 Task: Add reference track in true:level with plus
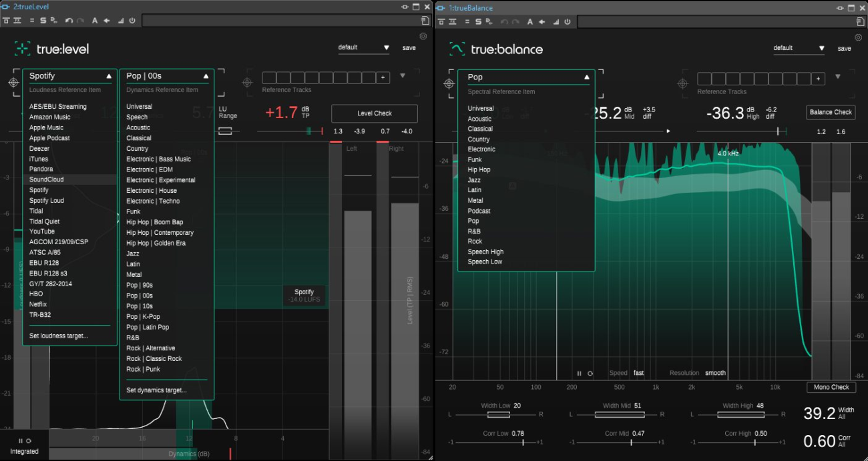383,78
